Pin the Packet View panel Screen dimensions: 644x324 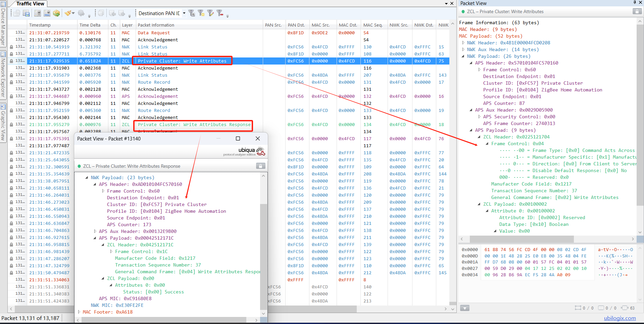[635, 3]
